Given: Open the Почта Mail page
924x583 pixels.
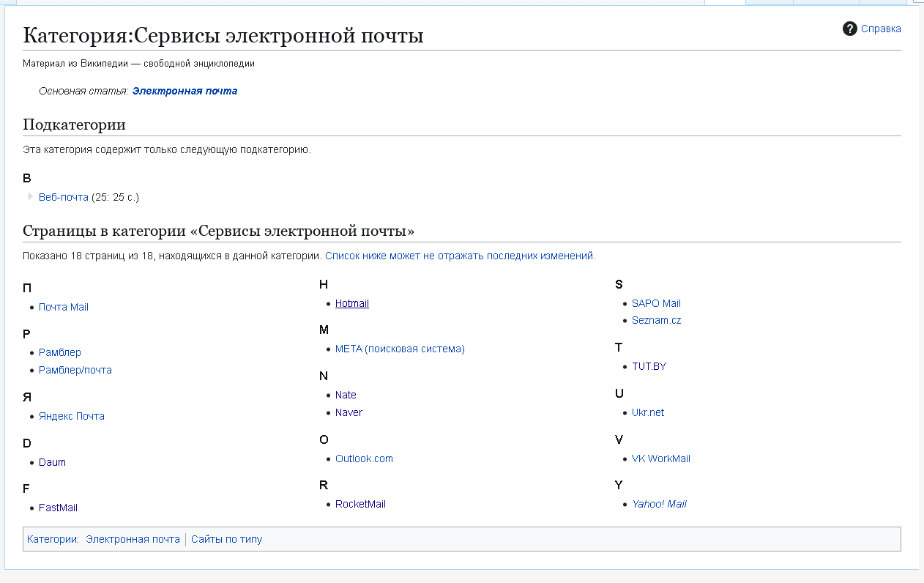Looking at the screenshot, I should pos(64,307).
